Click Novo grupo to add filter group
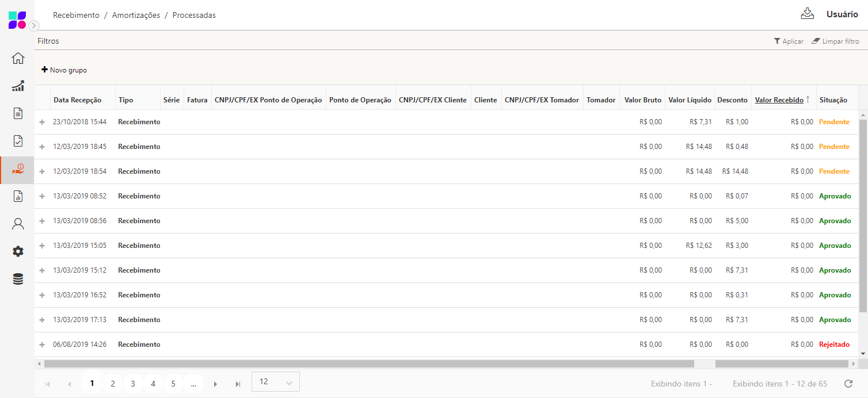This screenshot has width=868, height=398. tap(64, 70)
